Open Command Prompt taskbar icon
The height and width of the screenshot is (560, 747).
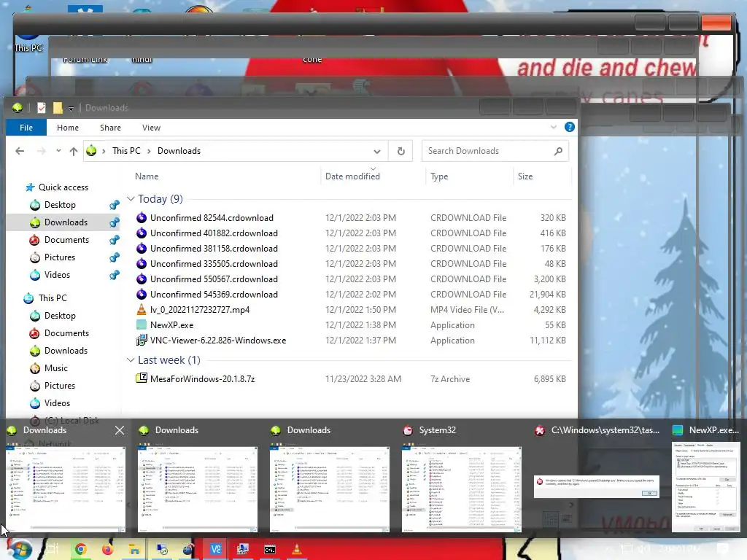tap(270, 550)
